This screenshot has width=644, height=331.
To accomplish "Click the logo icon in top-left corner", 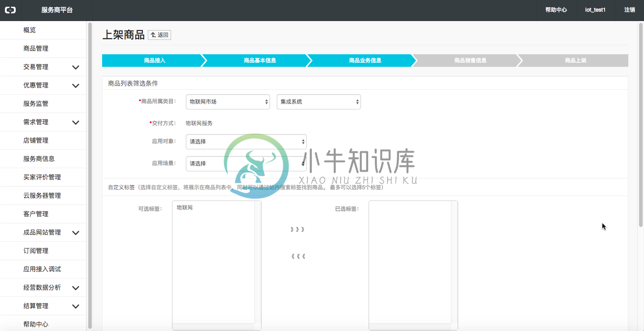I will click(x=10, y=10).
